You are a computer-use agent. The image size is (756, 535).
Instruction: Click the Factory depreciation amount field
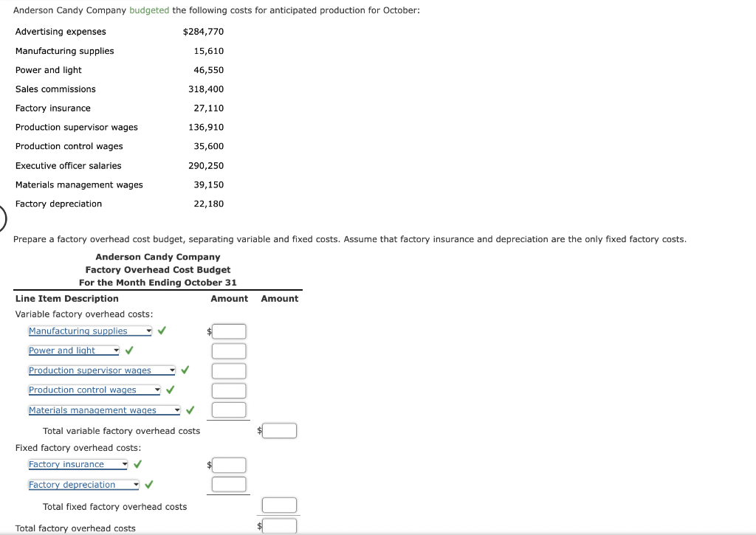pos(229,484)
